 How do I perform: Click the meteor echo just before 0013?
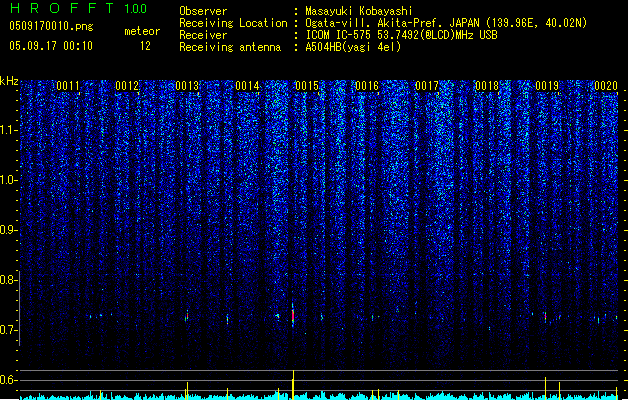click(x=187, y=317)
